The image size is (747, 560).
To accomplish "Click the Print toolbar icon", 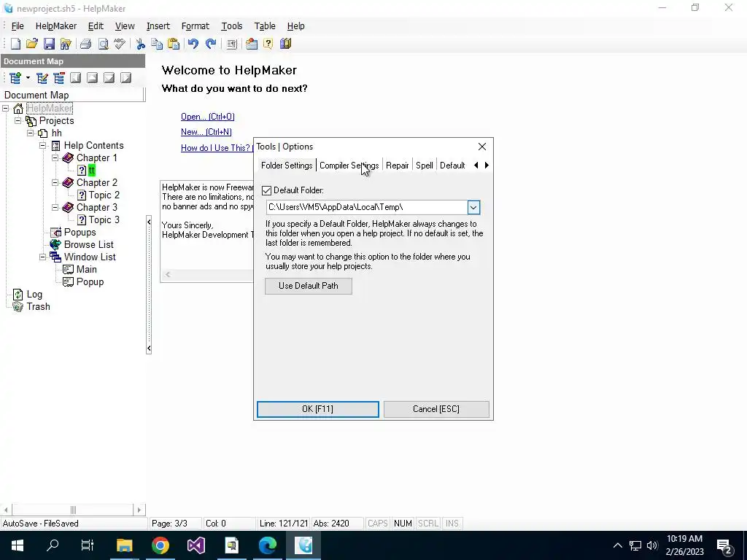I will (86, 44).
